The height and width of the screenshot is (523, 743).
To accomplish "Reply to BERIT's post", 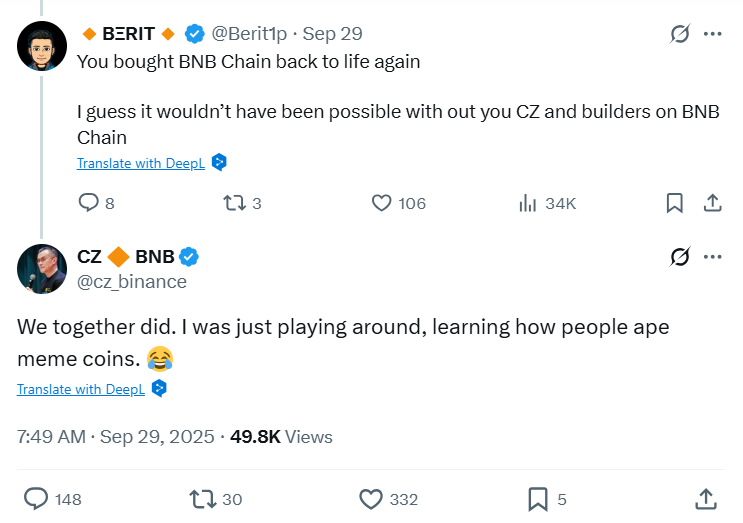I will point(89,203).
